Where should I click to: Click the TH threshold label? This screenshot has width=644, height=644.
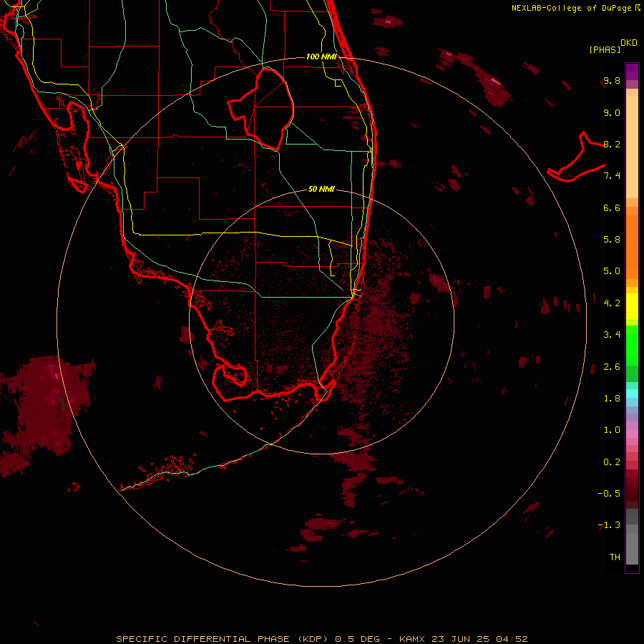[615, 557]
